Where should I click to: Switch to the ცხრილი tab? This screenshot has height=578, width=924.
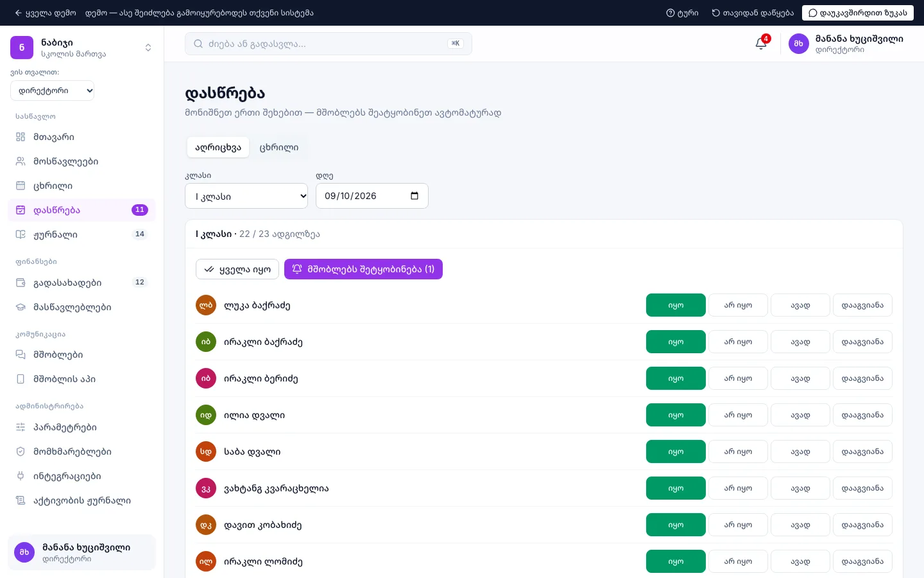pyautogui.click(x=278, y=147)
